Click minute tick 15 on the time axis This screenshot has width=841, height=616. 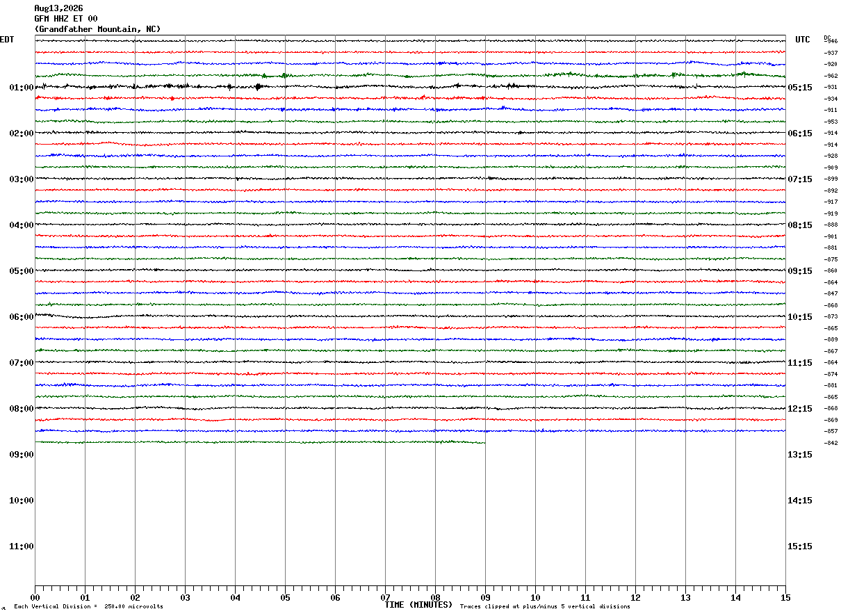point(785,598)
